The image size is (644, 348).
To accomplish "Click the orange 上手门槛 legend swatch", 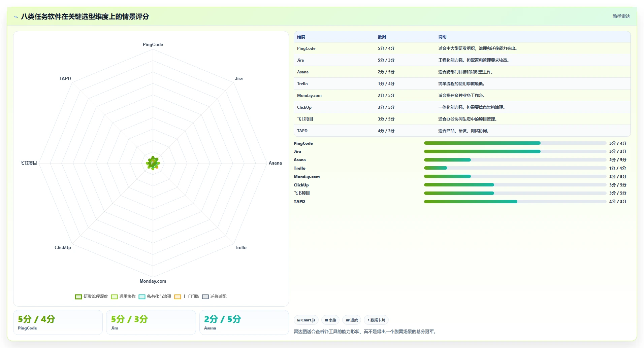I will point(178,297).
